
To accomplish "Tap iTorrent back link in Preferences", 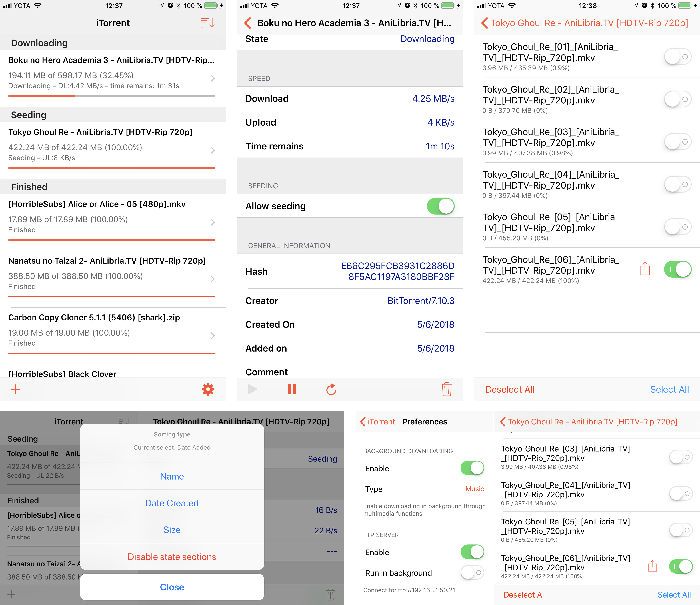I will coord(381,422).
